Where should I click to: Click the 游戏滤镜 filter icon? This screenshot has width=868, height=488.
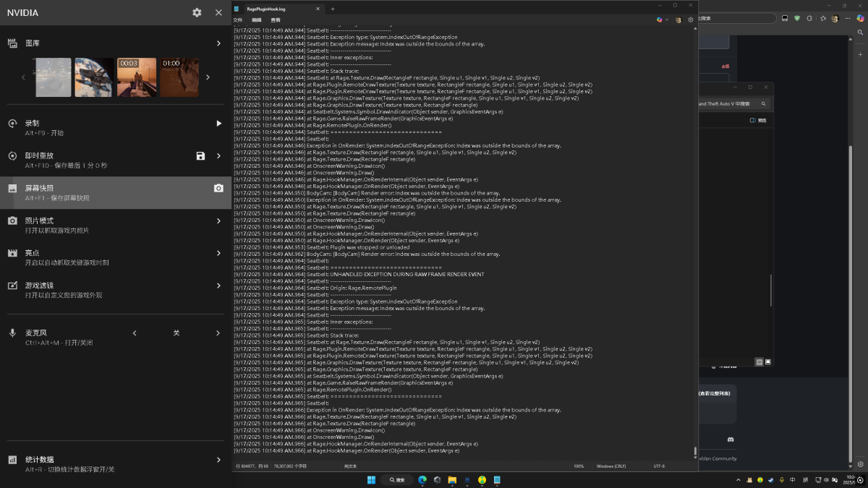pos(12,286)
